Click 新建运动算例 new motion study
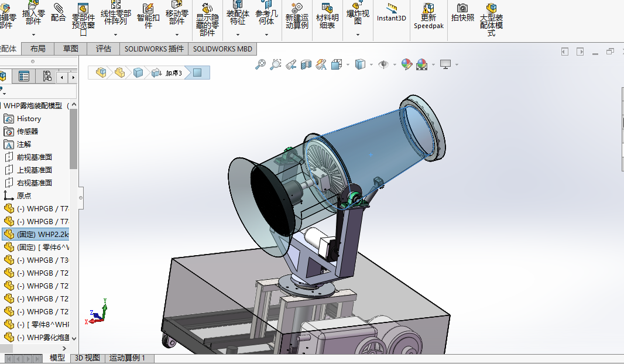The width and height of the screenshot is (624, 364). [x=297, y=16]
